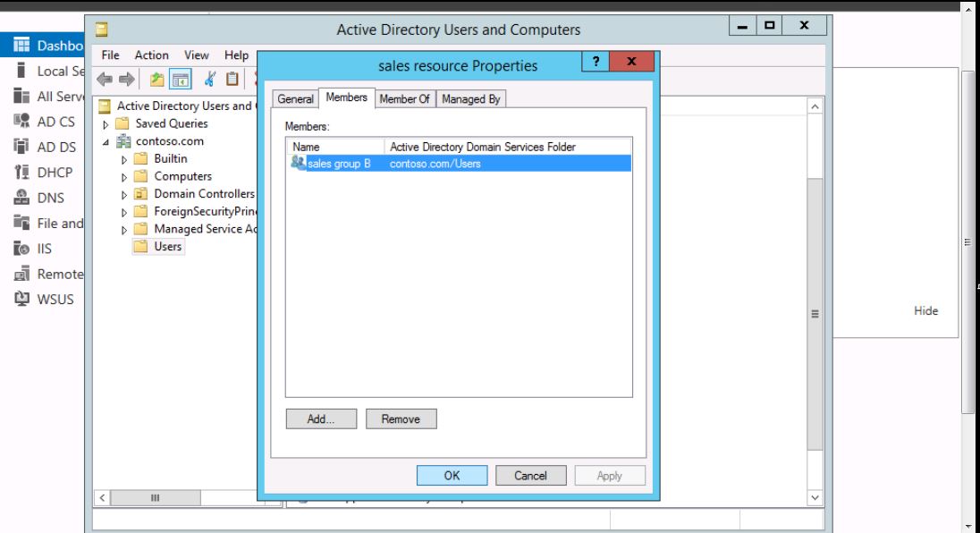The width and height of the screenshot is (980, 533).
Task: Click the contoso.com domain icon in tree
Action: pyautogui.click(x=123, y=141)
